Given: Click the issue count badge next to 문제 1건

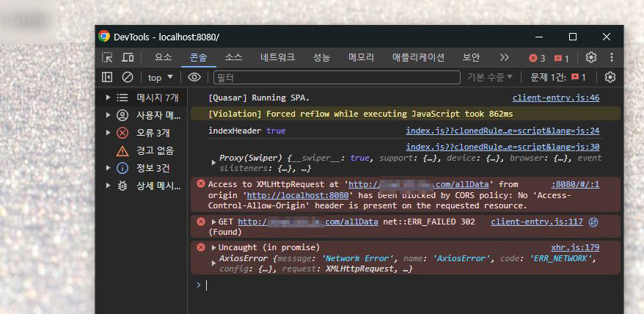Looking at the screenshot, I should point(578,77).
